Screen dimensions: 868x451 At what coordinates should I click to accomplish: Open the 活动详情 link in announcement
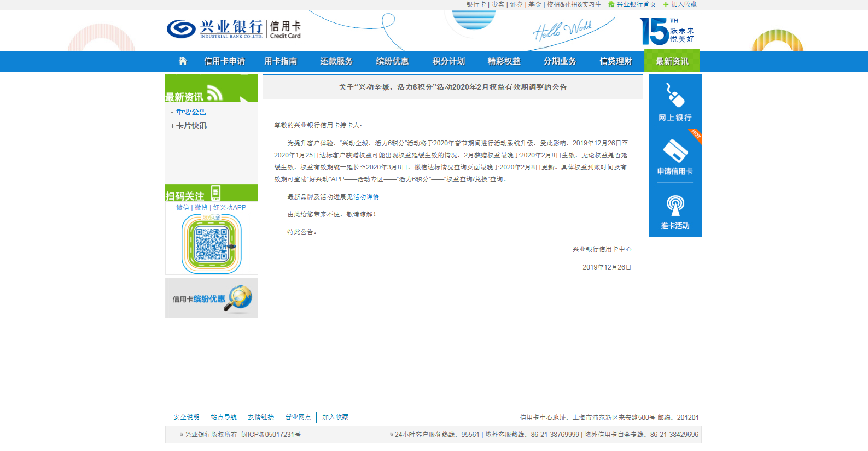[x=366, y=197]
